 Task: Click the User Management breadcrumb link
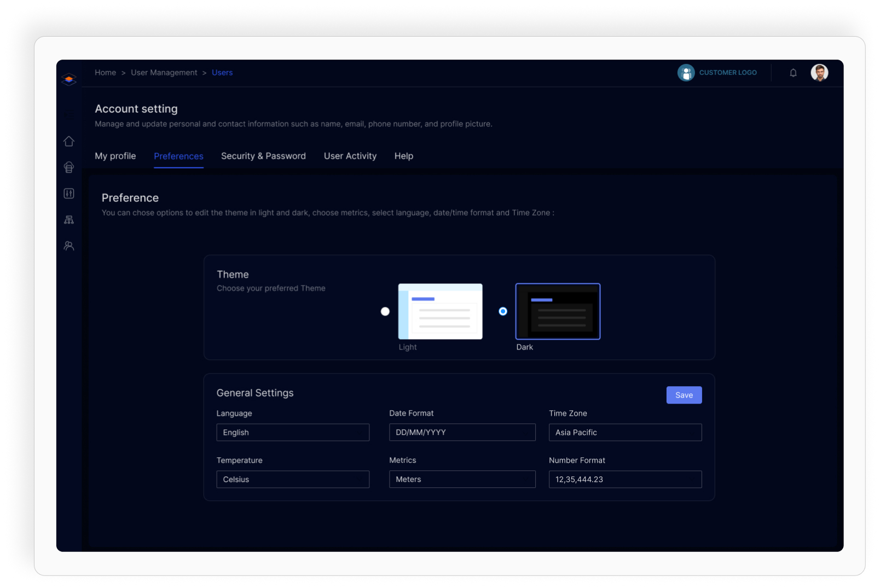(x=164, y=73)
